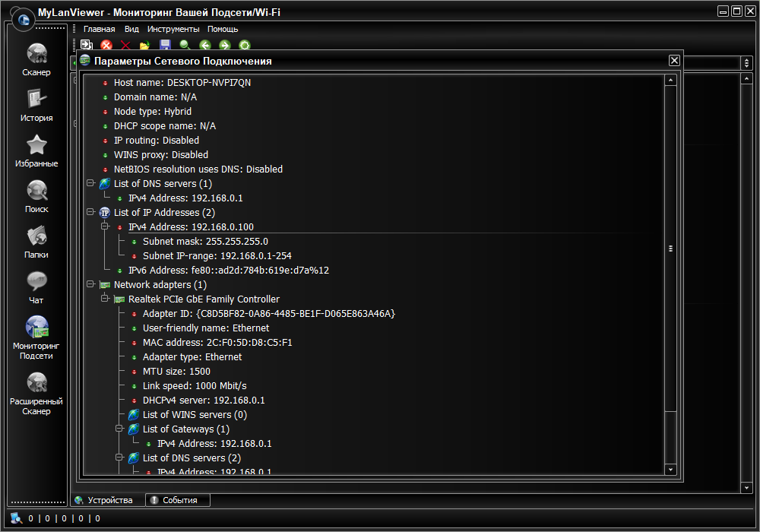Select the Node type: Hybrid row
Viewport: 760px width, 532px height.
coord(153,112)
